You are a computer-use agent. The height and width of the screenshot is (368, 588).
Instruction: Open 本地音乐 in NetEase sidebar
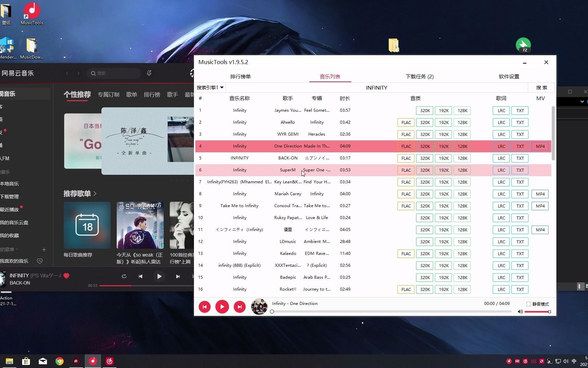10,184
